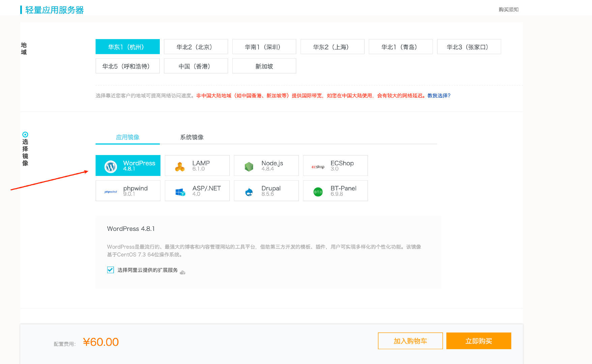Toggle the 选择阿里云提供的扩展服务 checkbox
Image resolution: width=592 pixels, height=364 pixels.
click(110, 270)
